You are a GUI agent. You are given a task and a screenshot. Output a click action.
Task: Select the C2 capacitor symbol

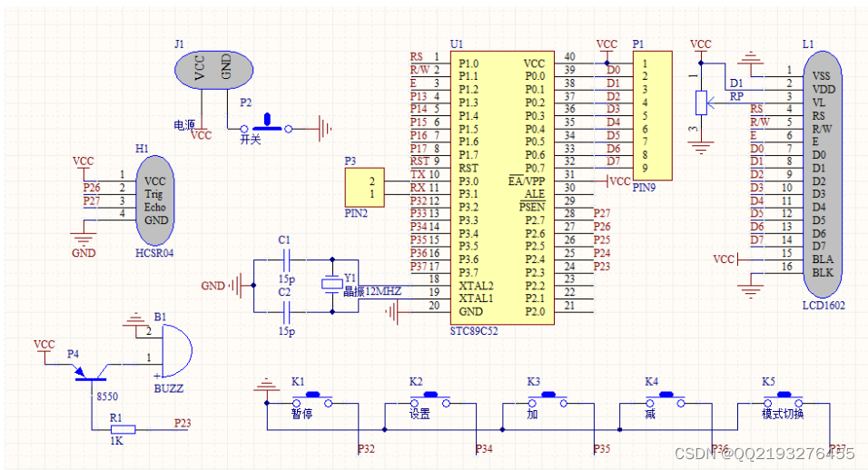pyautogui.click(x=286, y=312)
